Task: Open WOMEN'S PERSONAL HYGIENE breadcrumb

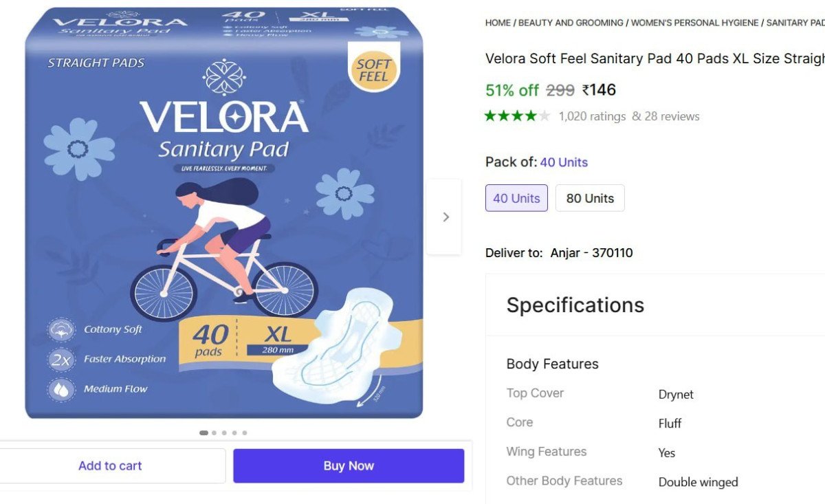Action: (694, 23)
